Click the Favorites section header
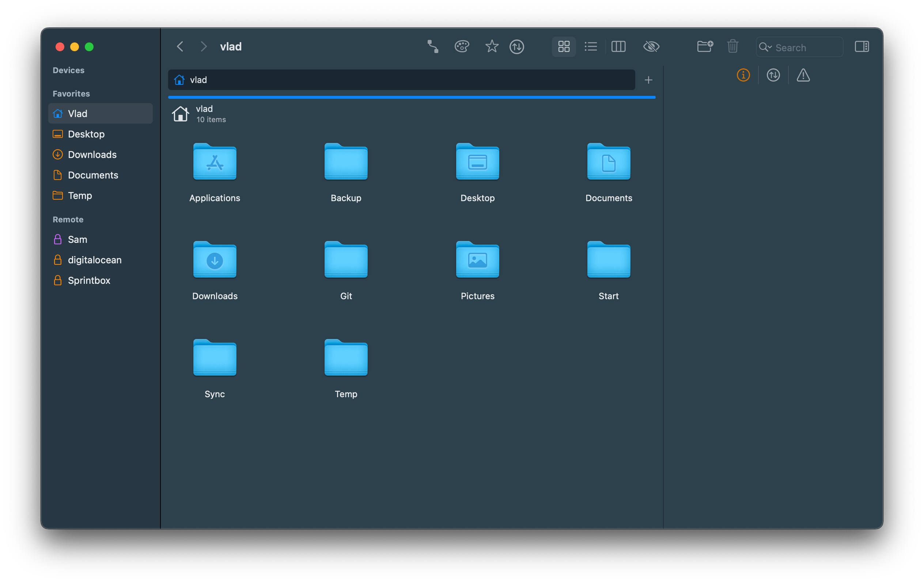 (71, 94)
